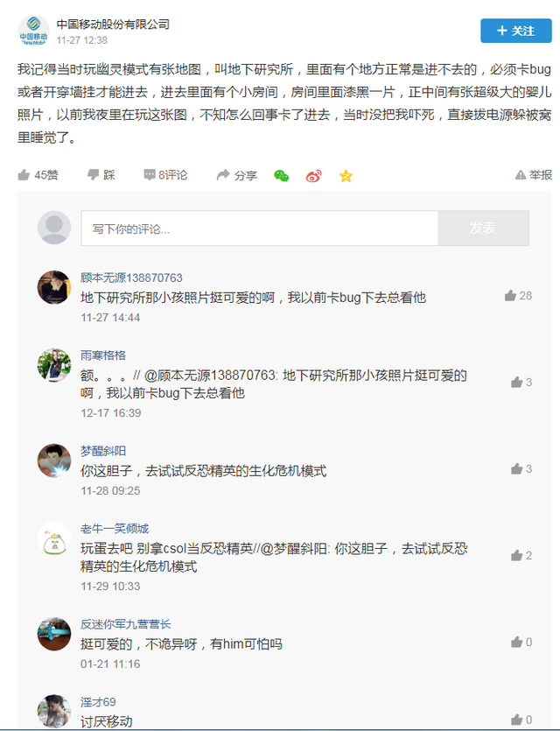Share to Sina Weibo via the red icon
This screenshot has width=560, height=731.
[x=312, y=175]
